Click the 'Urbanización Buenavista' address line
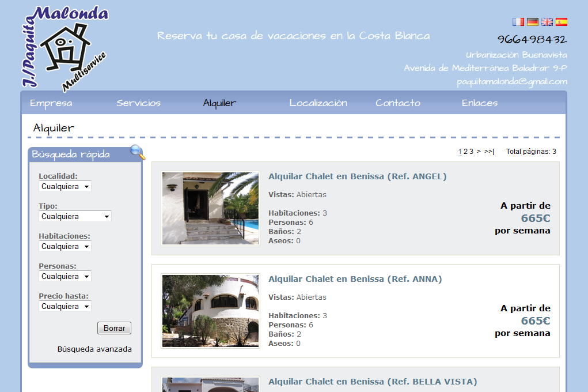The image size is (588, 392). click(x=517, y=55)
